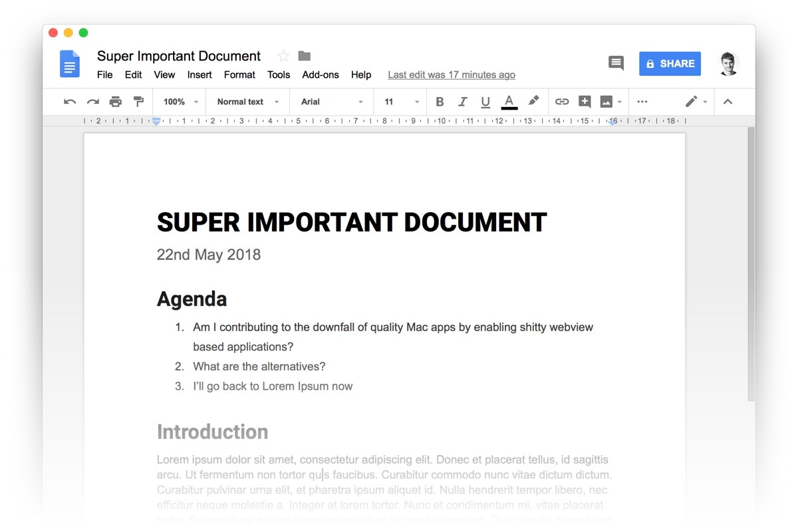
Task: Undo the last edit
Action: (x=69, y=101)
